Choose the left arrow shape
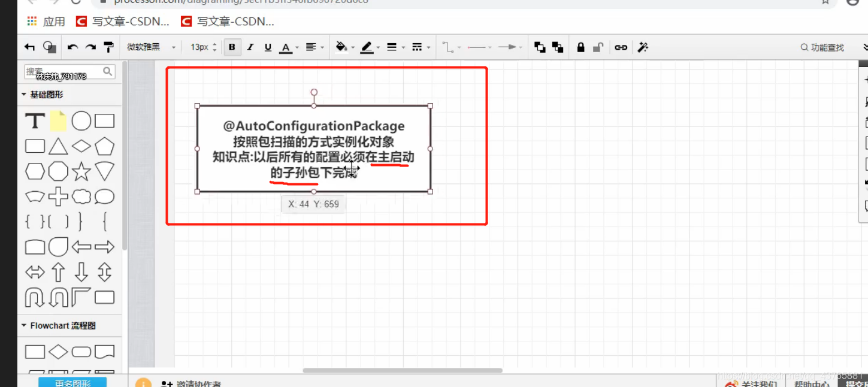The height and width of the screenshot is (387, 868). pos(81,246)
